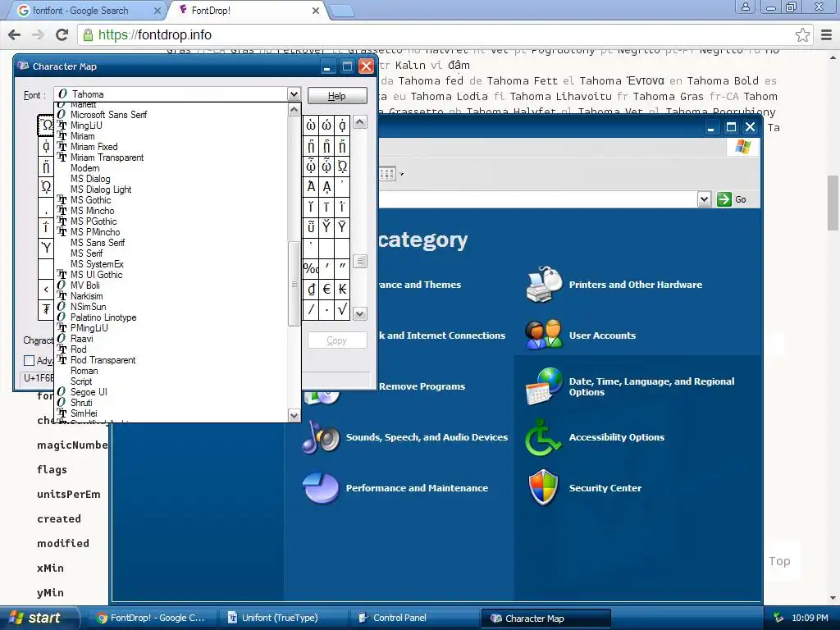The width and height of the screenshot is (840, 630).
Task: Click character grid scroll down arrow
Action: tap(360, 314)
